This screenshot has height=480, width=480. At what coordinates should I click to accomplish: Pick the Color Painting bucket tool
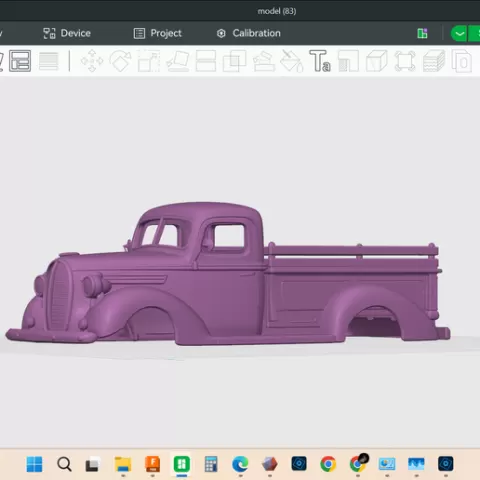tap(292, 61)
